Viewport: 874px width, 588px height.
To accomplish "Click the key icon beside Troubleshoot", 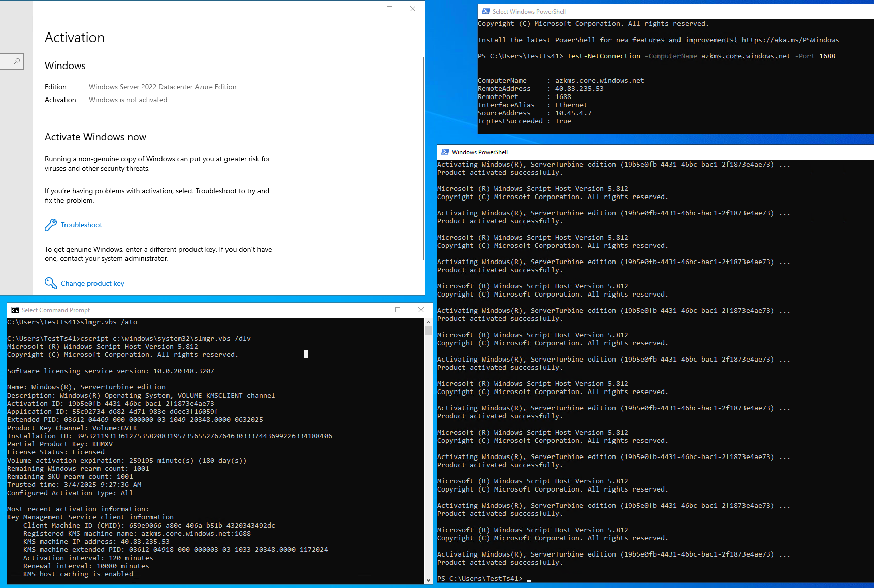I will [51, 225].
